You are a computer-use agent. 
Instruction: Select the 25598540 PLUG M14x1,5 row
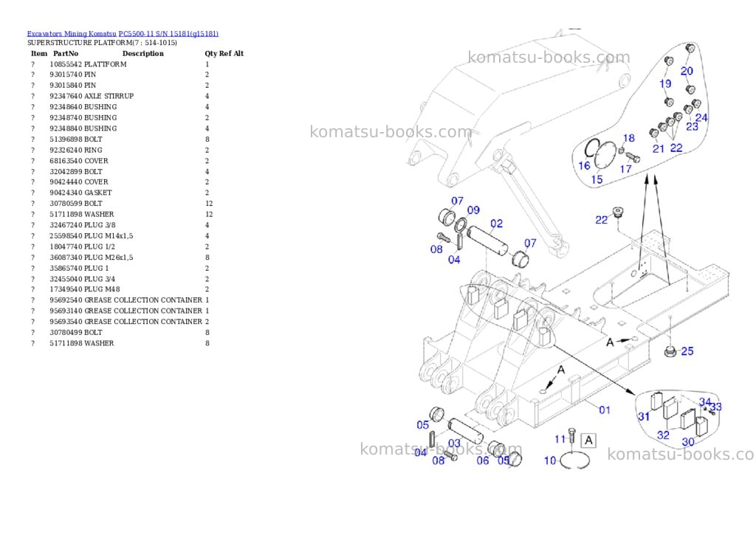(x=120, y=235)
